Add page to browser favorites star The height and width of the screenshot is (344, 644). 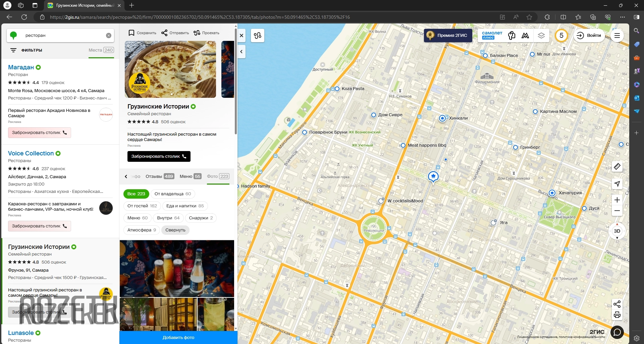[529, 17]
